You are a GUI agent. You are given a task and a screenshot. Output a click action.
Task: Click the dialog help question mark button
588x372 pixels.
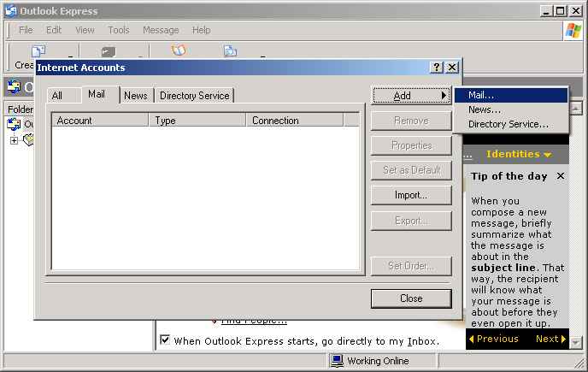tap(437, 68)
